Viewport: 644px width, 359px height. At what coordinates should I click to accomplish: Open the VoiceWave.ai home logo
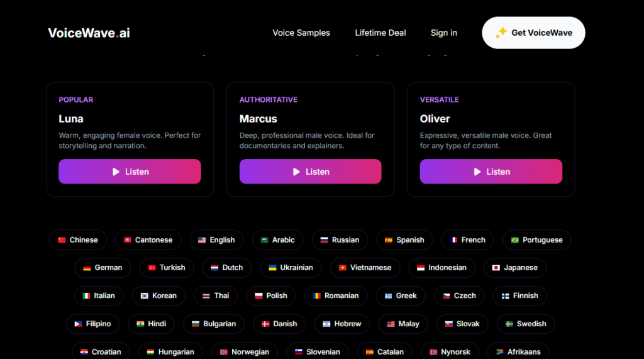(89, 33)
